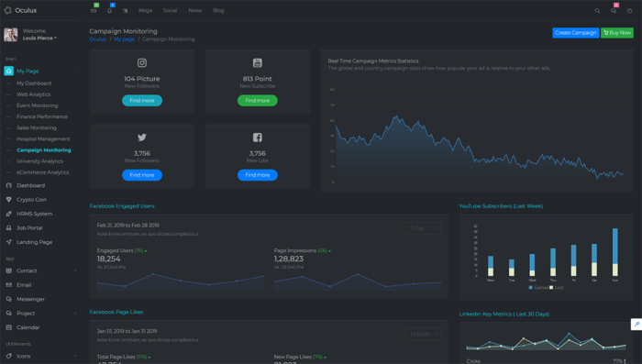
Task: Open University Analytics in sidebar
Action: (39, 161)
